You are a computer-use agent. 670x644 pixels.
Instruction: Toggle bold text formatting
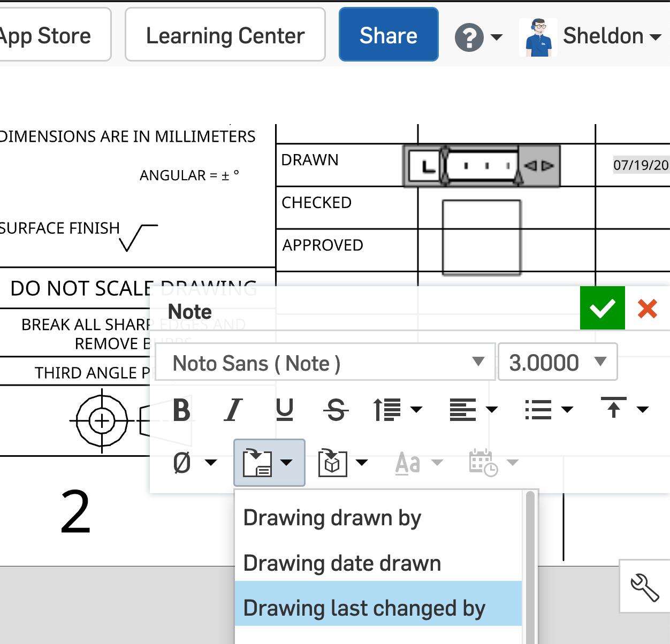[x=181, y=410]
